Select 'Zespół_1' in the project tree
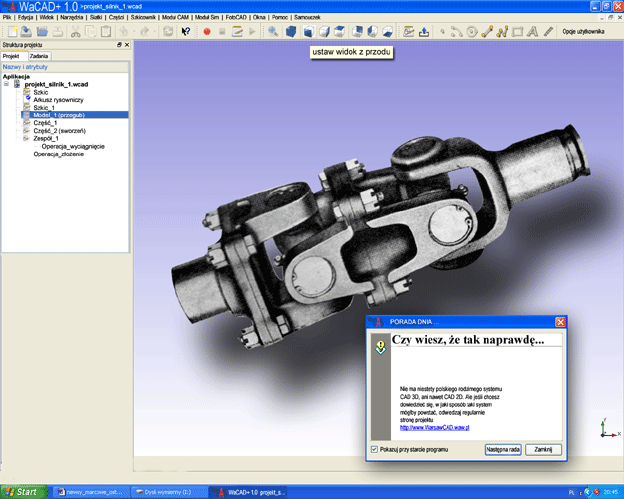The width and height of the screenshot is (624, 499). 46,138
